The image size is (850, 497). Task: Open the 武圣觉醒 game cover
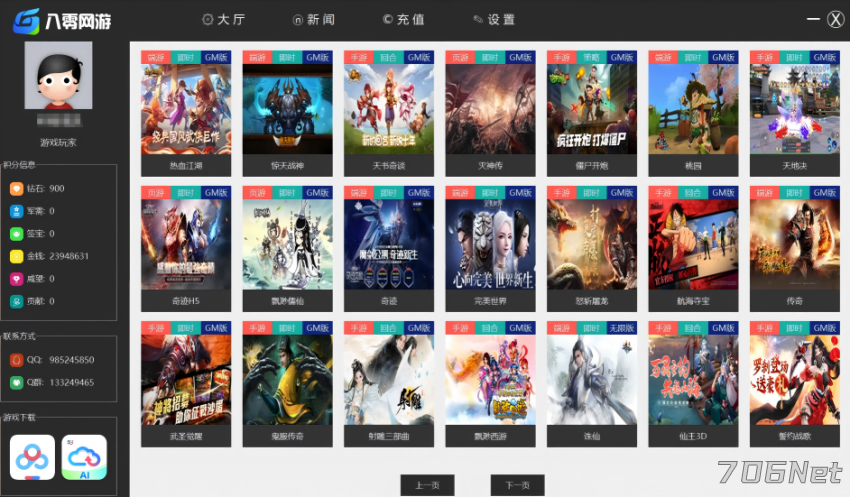point(186,380)
